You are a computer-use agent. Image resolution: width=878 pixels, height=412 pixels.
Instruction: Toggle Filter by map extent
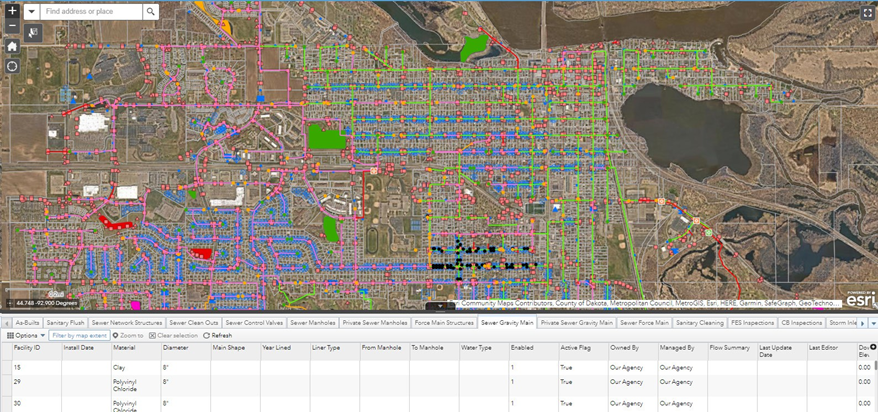pyautogui.click(x=80, y=335)
